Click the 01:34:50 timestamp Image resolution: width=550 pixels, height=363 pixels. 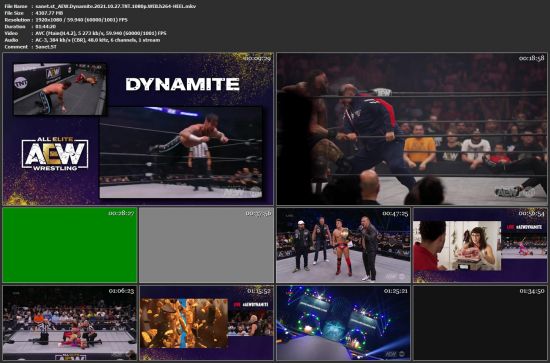pyautogui.click(x=532, y=291)
